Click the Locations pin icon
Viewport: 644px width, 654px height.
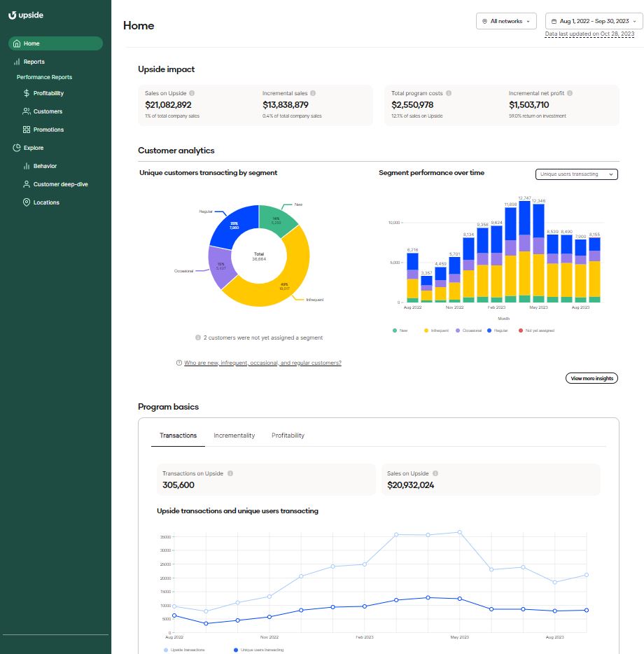point(27,202)
